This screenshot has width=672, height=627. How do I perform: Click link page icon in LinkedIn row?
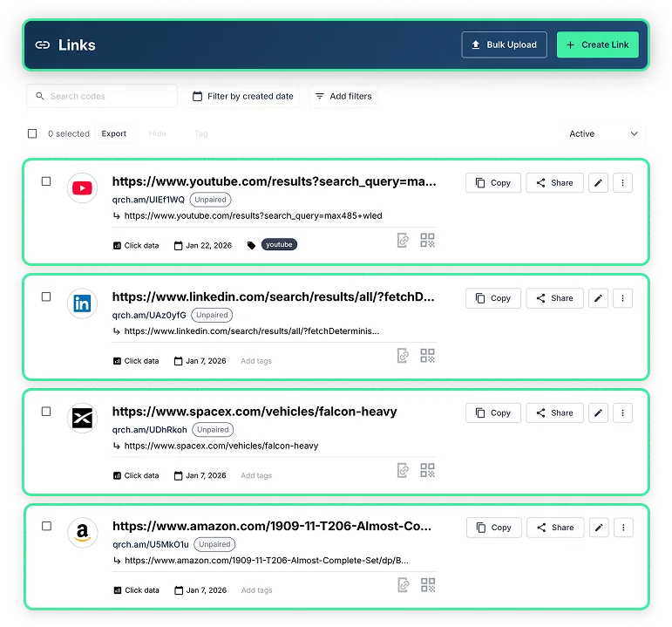(x=403, y=356)
